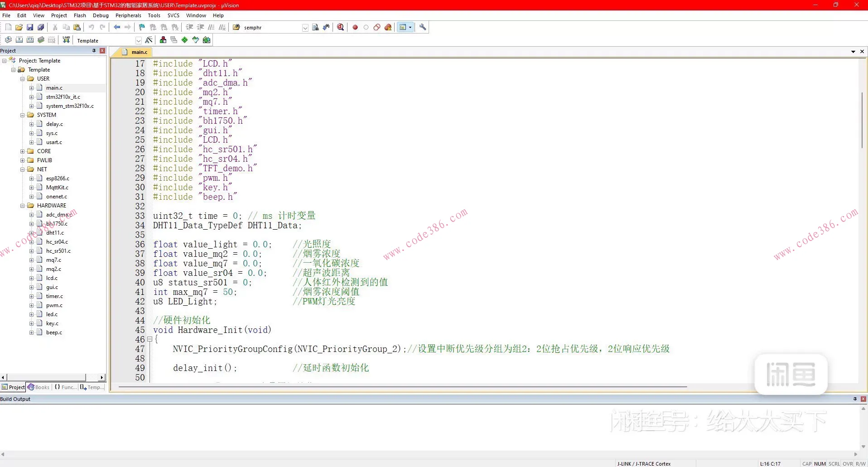Click the project tree horizontal scrollbar

click(x=47, y=377)
